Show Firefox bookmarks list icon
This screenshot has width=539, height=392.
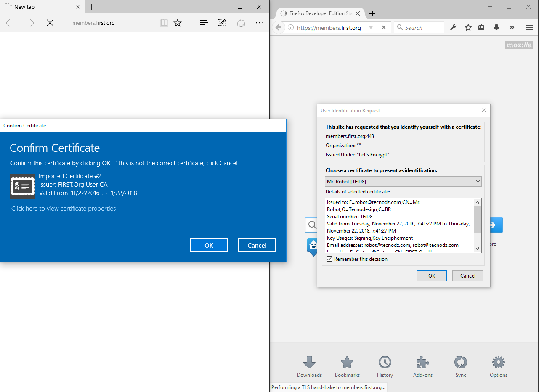[482, 28]
